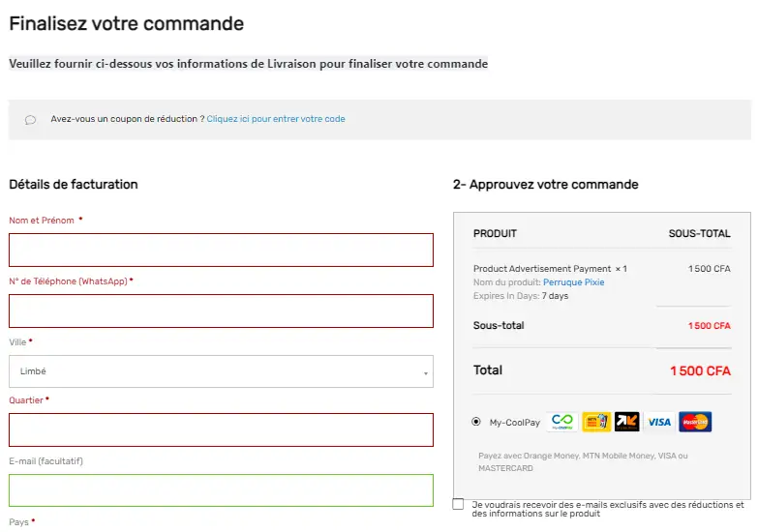Click the N° de Téléphone WhatsApp field
This screenshot has height=532, width=758.
[221, 310]
